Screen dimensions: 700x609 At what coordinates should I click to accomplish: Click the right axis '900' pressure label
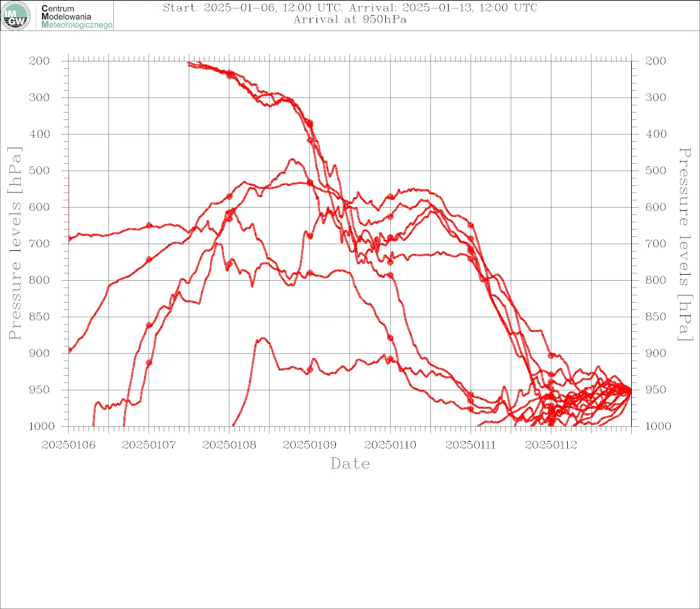point(656,353)
